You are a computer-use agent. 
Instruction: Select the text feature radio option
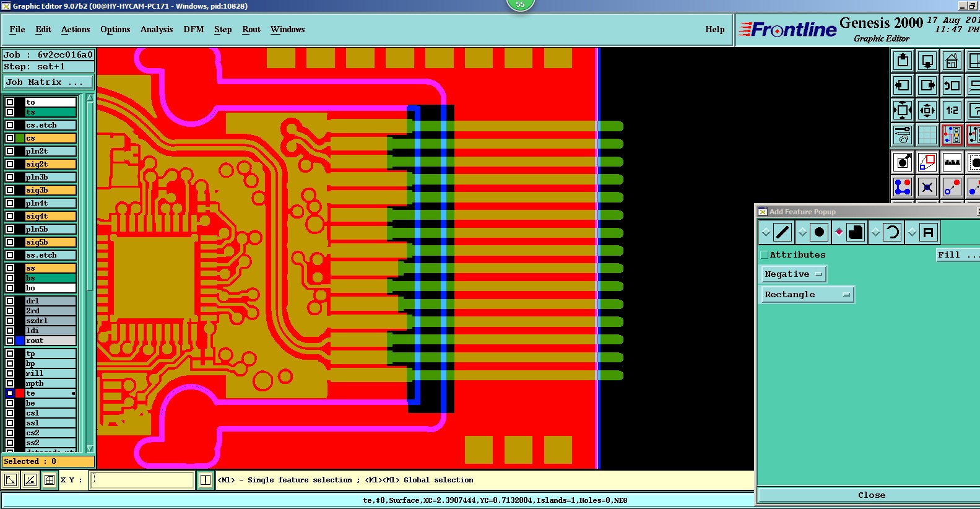point(912,232)
